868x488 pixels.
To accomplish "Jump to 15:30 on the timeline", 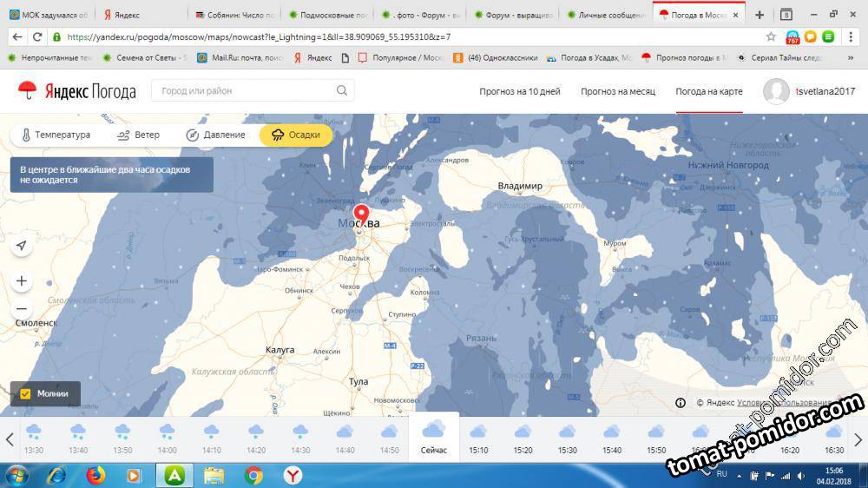I will coord(567,439).
